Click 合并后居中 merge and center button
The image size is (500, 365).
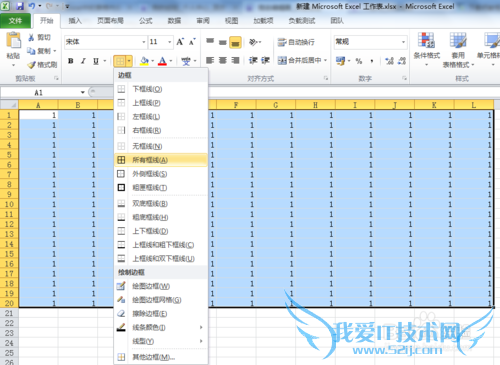[302, 60]
